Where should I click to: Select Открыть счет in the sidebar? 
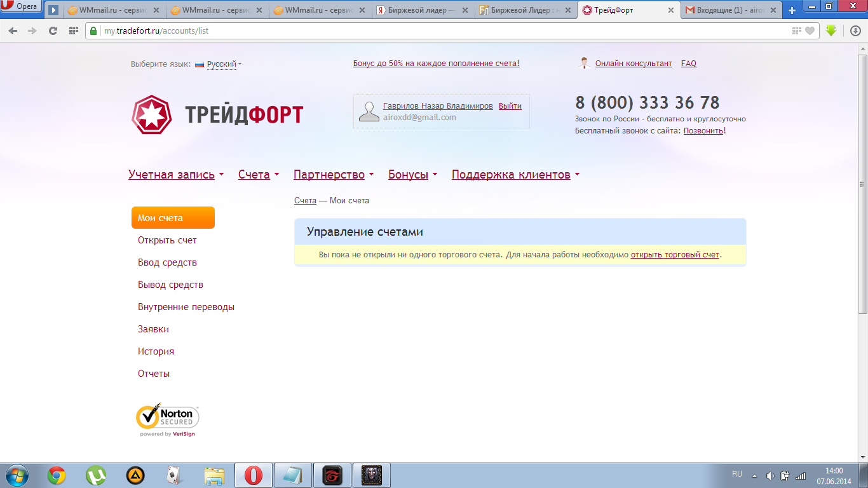[167, 240]
